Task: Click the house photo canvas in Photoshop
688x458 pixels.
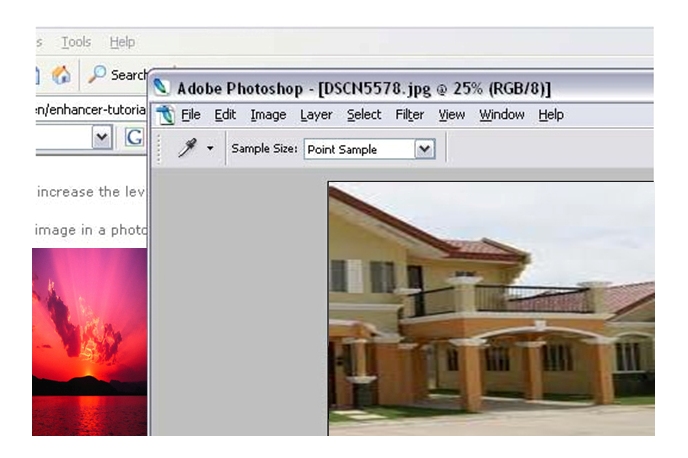Action: click(x=491, y=309)
